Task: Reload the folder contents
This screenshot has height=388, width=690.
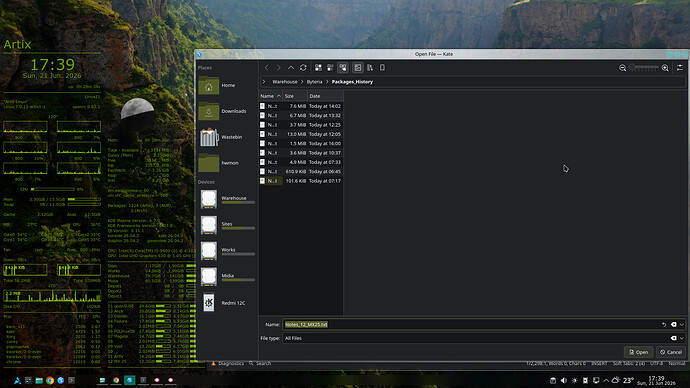Action: pos(303,68)
